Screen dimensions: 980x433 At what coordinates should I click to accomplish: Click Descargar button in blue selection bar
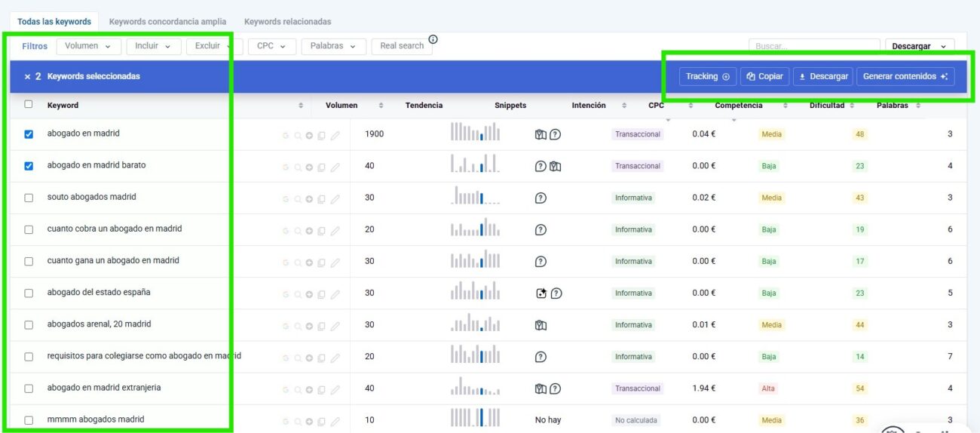tap(823, 76)
